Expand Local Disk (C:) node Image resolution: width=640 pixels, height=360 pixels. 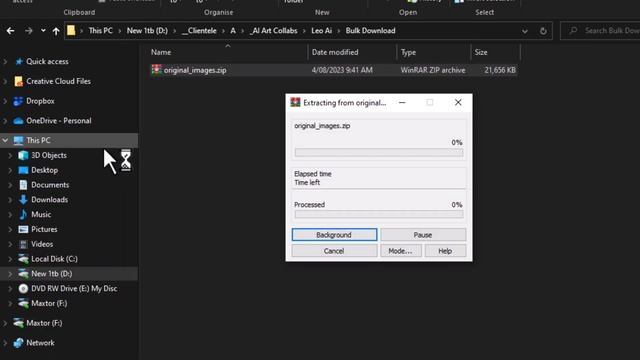10,259
